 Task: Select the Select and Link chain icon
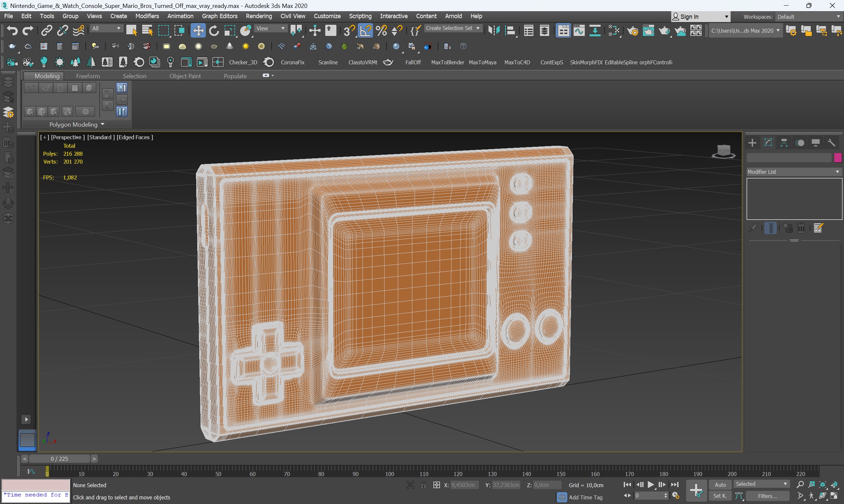(x=47, y=31)
